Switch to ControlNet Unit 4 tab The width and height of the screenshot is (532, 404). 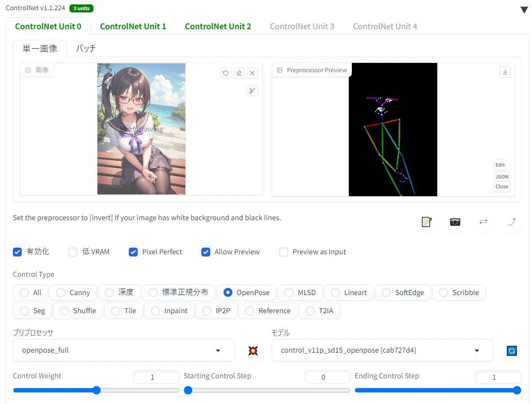(385, 26)
